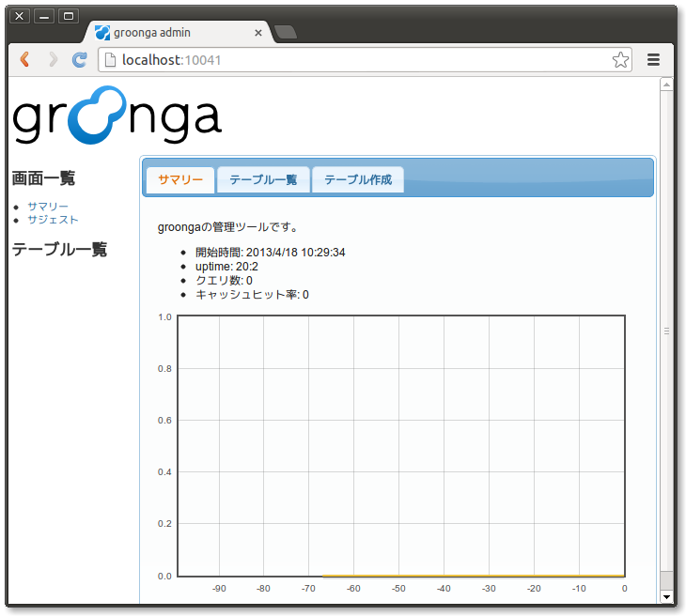Reload the localhost page
The image size is (686, 616).
tap(80, 60)
